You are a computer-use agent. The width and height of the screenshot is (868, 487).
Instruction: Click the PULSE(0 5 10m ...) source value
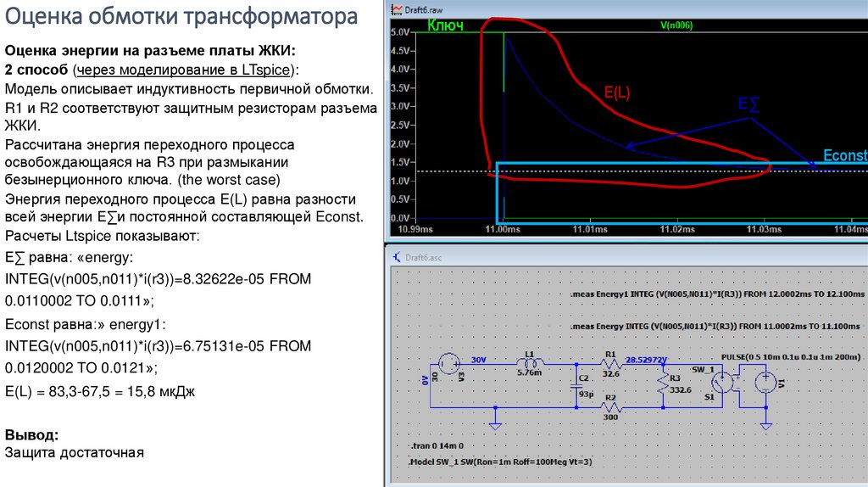(791, 357)
